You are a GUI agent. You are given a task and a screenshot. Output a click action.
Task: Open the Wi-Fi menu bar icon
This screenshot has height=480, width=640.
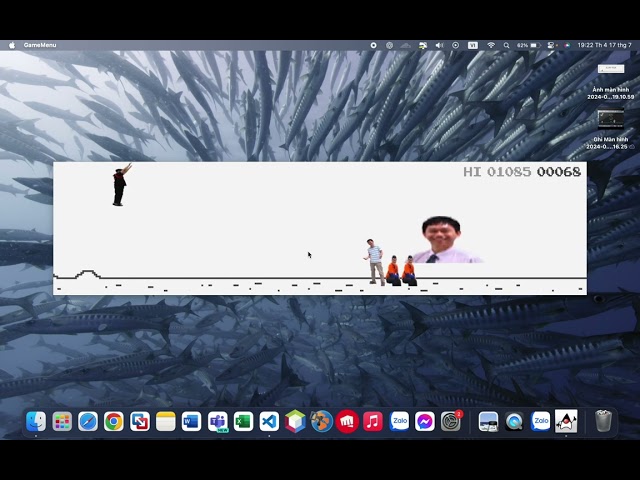click(x=491, y=45)
